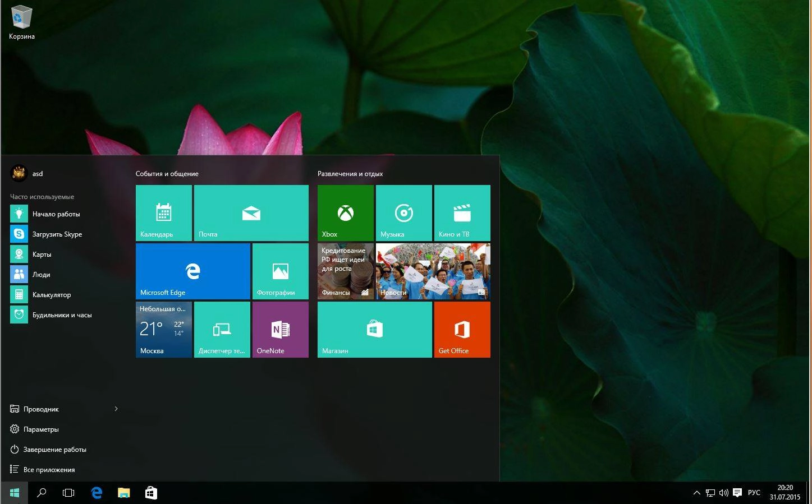Open the Xbox tile
Viewport: 812px width, 504px height.
(x=346, y=213)
